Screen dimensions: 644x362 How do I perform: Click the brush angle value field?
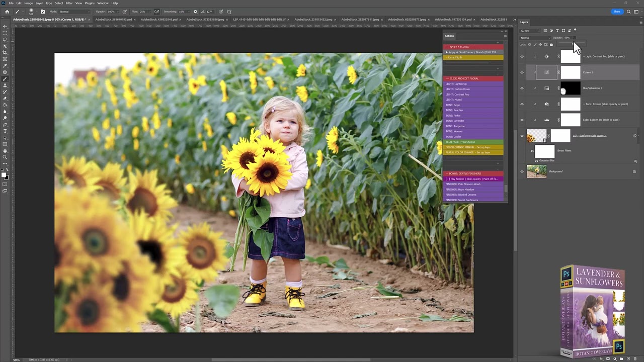click(x=209, y=12)
